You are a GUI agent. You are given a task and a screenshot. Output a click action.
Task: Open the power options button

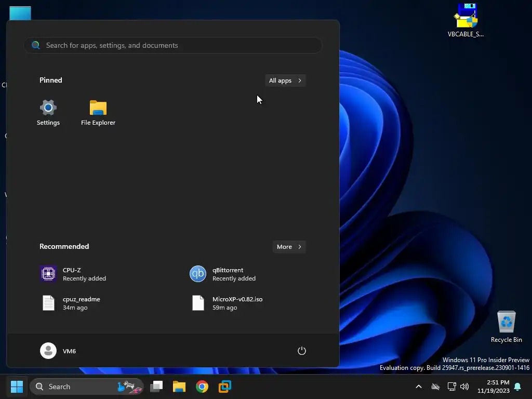302,351
